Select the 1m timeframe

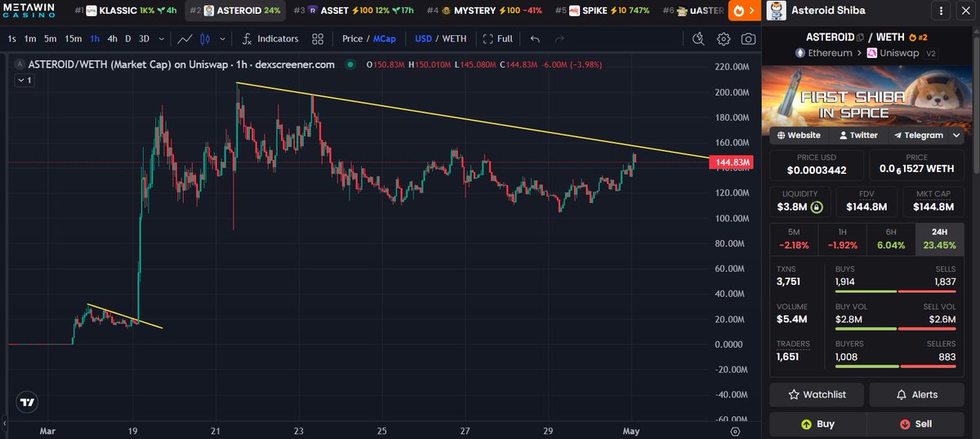click(x=30, y=38)
